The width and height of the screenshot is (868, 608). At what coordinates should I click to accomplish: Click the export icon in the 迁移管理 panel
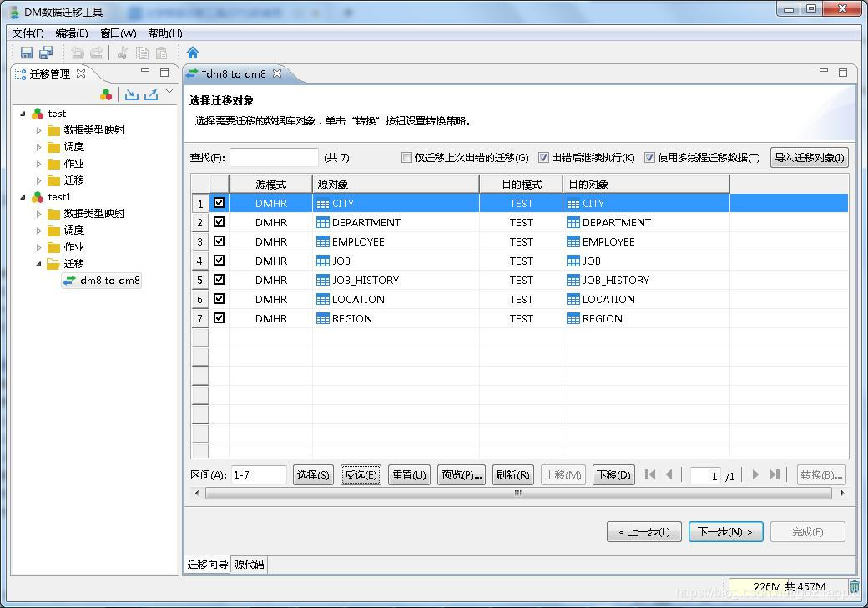151,94
